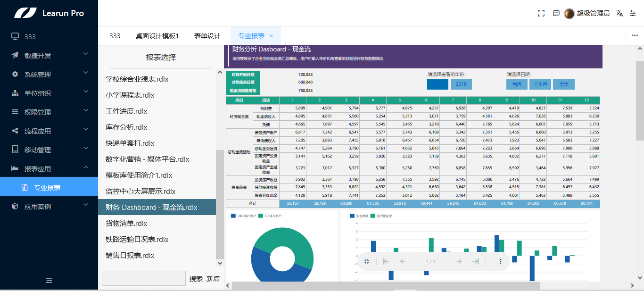Switch to the 桌面设计模板1 tab
Viewport: 644px width, 291px height.
point(157,36)
